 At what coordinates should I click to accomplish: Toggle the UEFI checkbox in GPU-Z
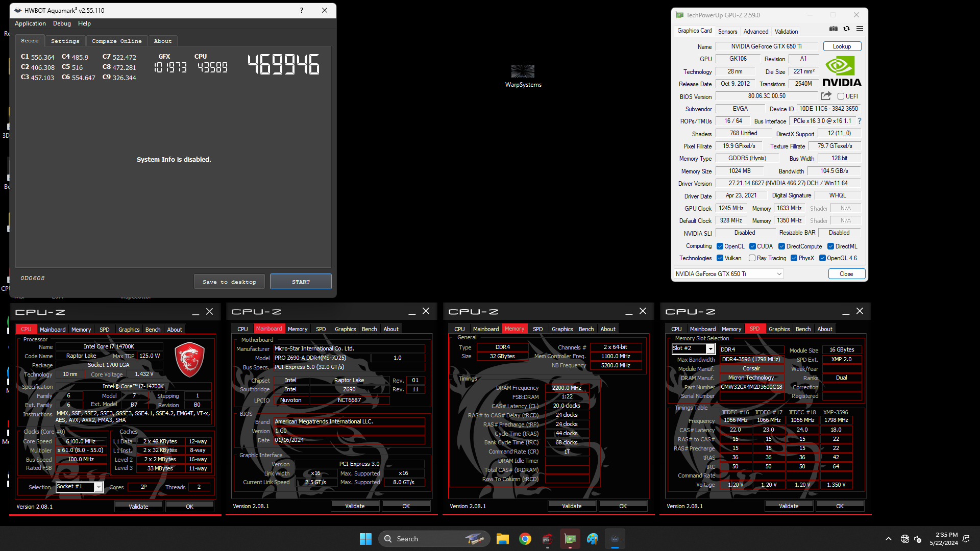pos(841,96)
